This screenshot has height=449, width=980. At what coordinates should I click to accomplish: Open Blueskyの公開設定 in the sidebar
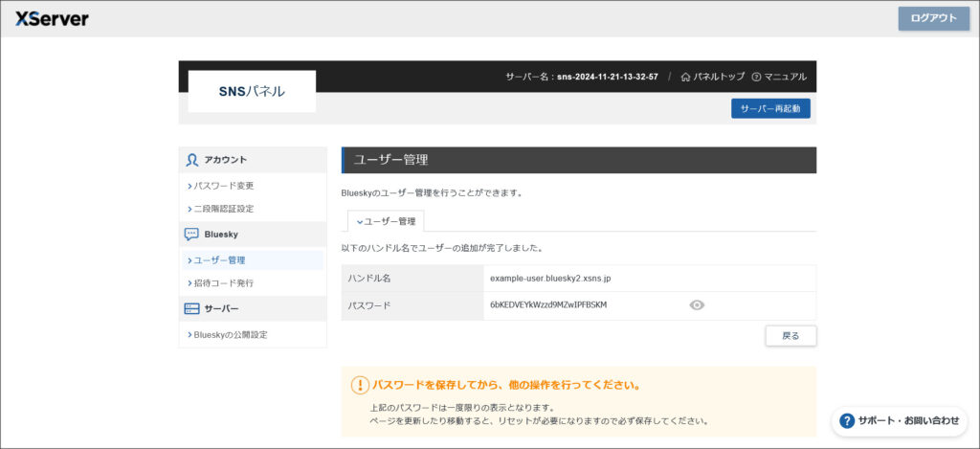click(230, 335)
